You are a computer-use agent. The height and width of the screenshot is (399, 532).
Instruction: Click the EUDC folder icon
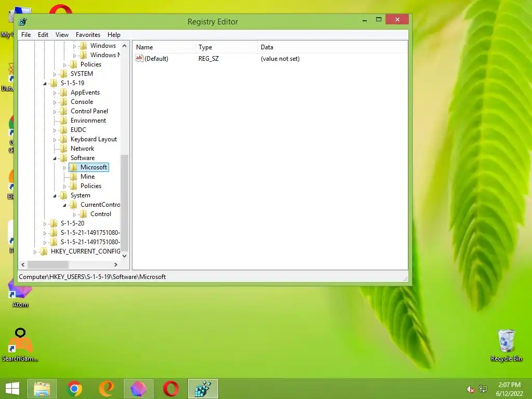tap(63, 130)
